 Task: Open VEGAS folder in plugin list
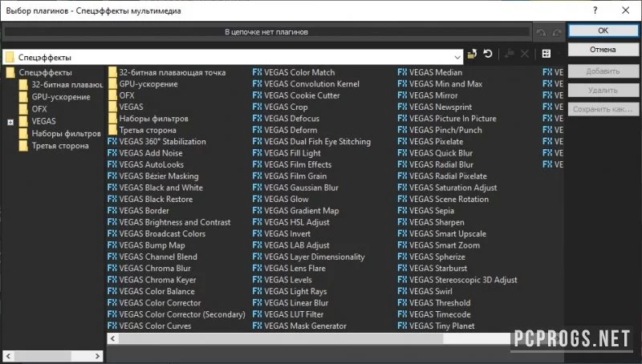click(x=126, y=107)
